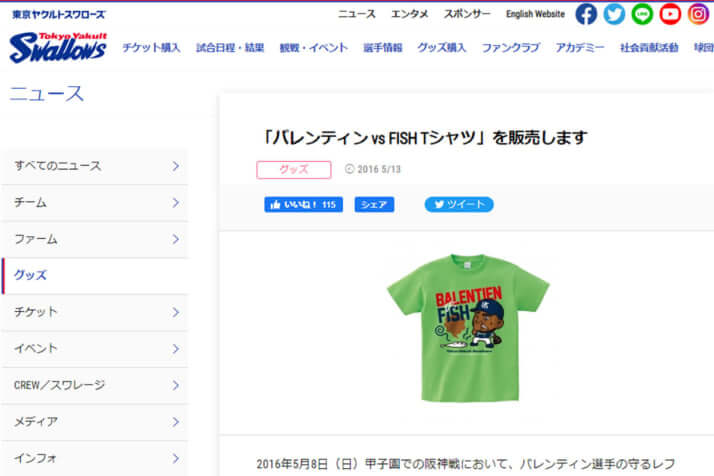Open the YouTube icon in header

pyautogui.click(x=670, y=14)
